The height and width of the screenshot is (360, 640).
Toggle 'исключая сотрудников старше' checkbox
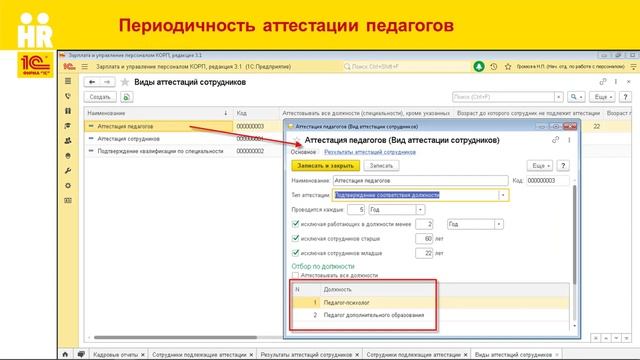coord(296,238)
